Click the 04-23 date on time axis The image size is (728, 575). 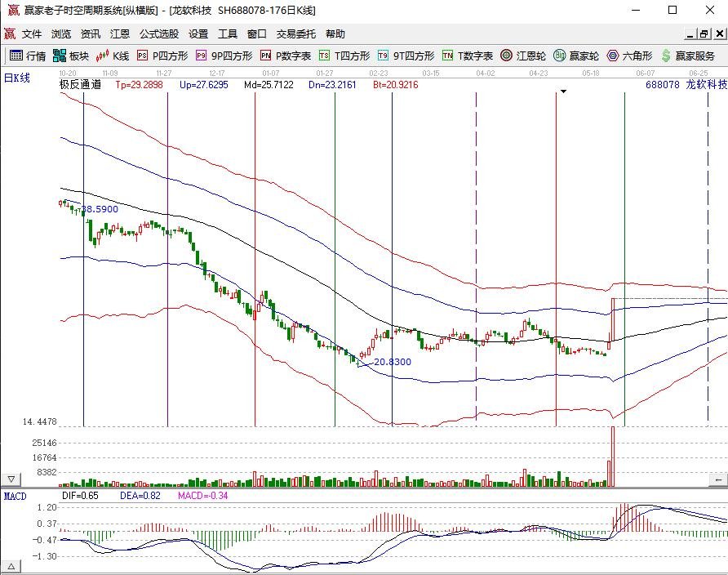click(539, 73)
